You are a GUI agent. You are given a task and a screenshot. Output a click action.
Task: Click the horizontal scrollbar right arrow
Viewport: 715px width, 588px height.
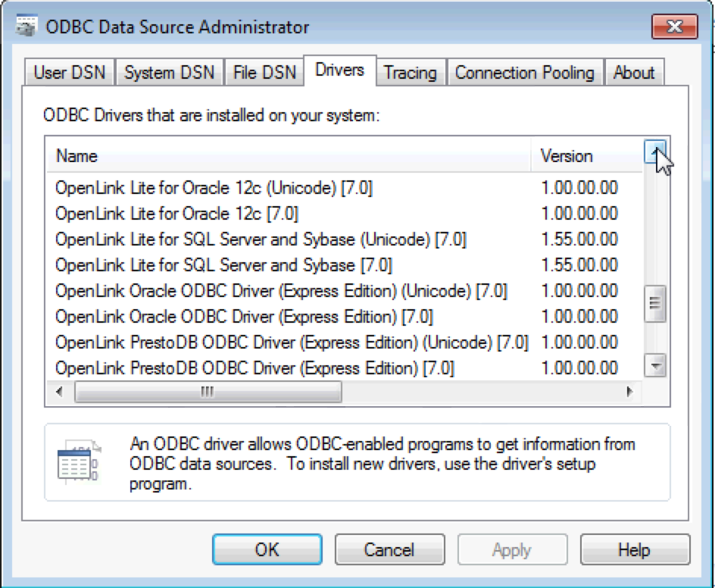pyautogui.click(x=629, y=393)
